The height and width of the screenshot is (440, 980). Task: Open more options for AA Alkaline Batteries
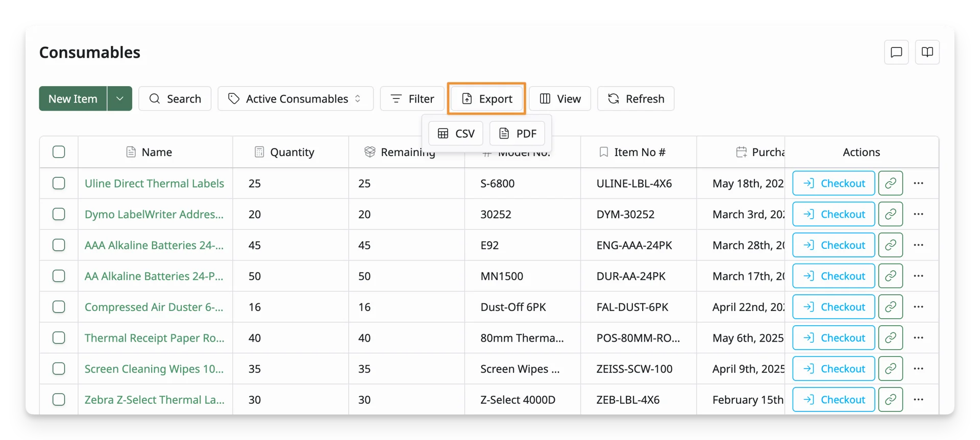tap(919, 276)
